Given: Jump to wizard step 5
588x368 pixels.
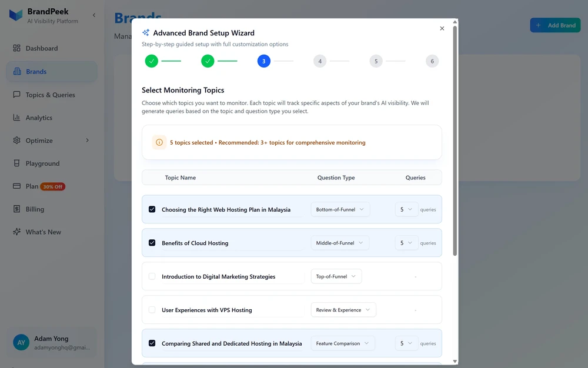Looking at the screenshot, I should [x=376, y=61].
